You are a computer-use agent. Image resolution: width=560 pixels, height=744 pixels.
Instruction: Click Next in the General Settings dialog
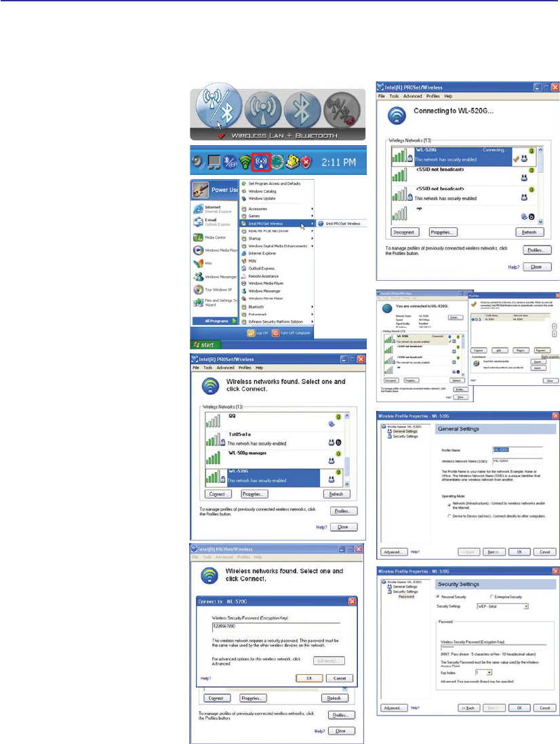pyautogui.click(x=494, y=552)
